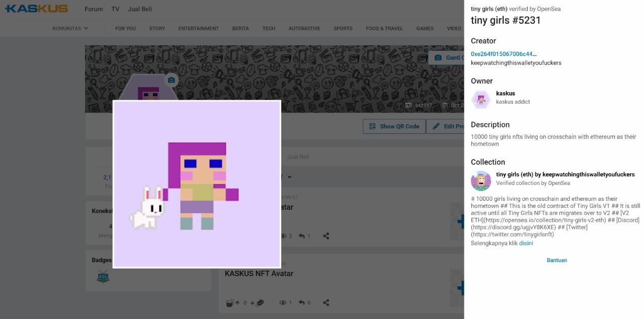The height and width of the screenshot is (319, 644).
Task: Click downvote arrow on second thread
Action: 253,302
